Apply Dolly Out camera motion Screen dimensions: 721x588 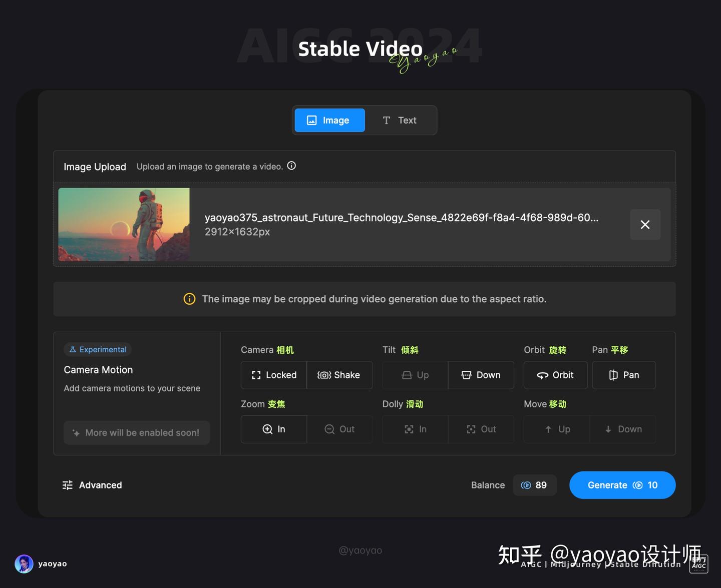[x=481, y=429]
